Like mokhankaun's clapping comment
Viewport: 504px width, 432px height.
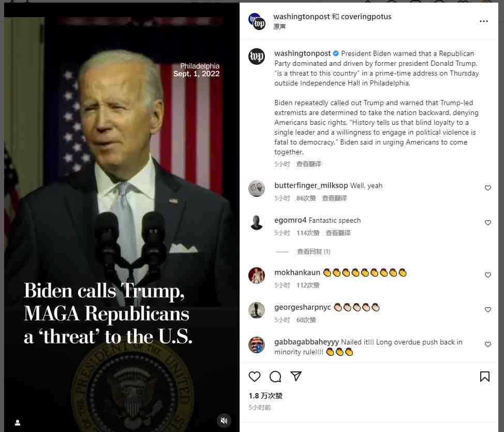pos(487,275)
